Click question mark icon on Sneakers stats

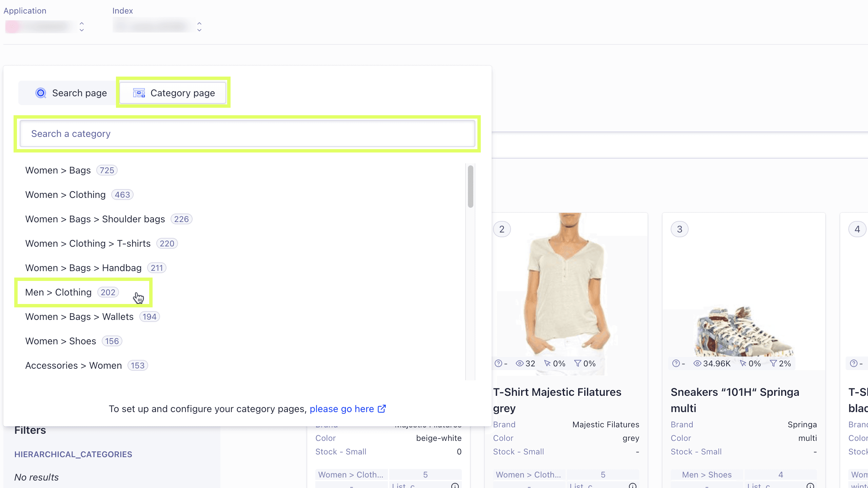[x=676, y=363]
